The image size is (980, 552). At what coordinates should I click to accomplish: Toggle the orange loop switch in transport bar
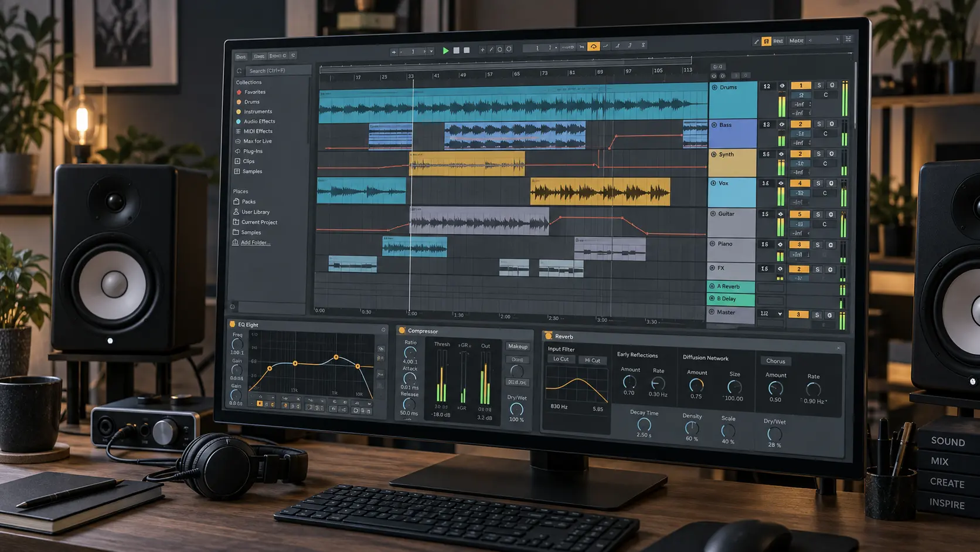(x=593, y=46)
